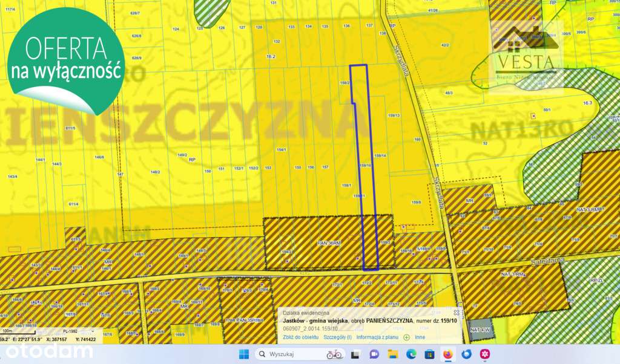Image resolution: width=620 pixels, height=364 pixels.
Task: Click the parcel ID 060907_2.0014.159/10 text
Action: point(311,328)
